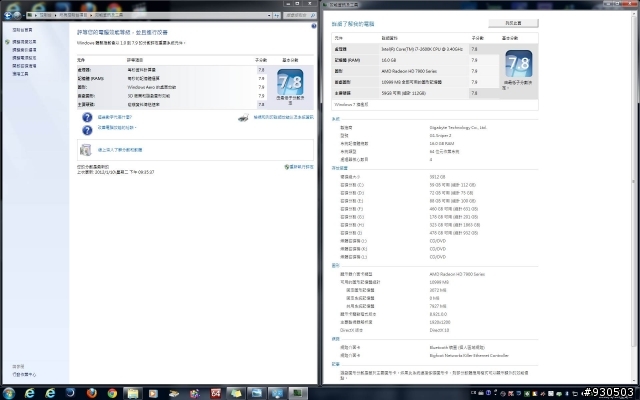Open 'View and print detailed information' link

[x=283, y=117]
